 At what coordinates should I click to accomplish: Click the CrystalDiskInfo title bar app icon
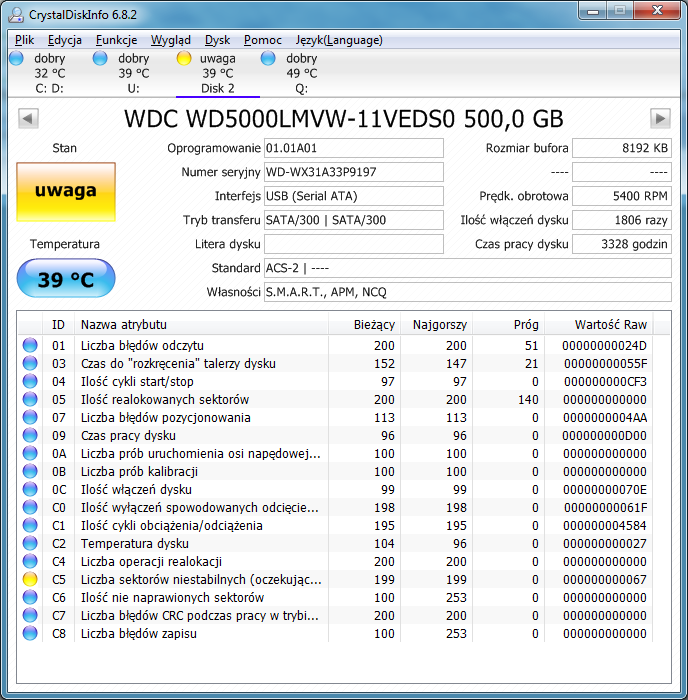(x=16, y=14)
